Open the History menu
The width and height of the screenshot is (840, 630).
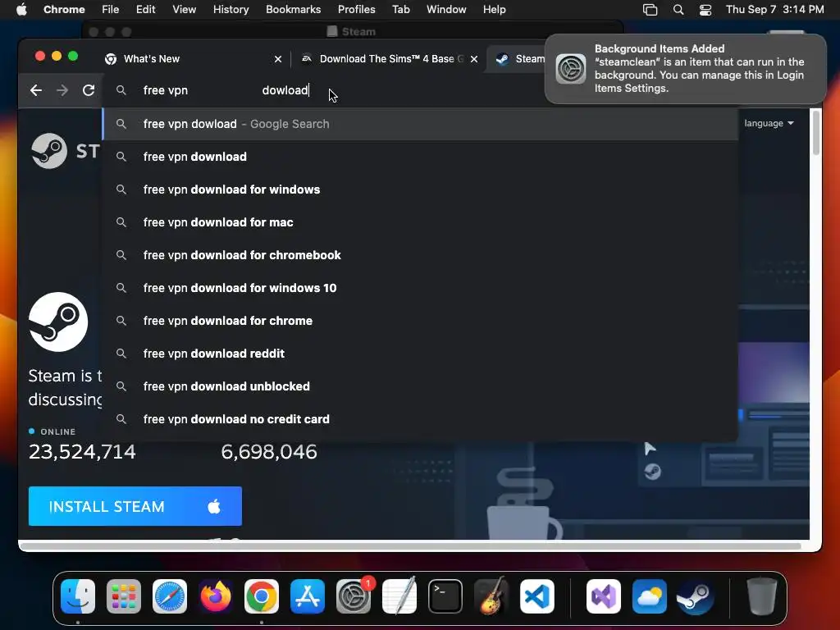231,10
